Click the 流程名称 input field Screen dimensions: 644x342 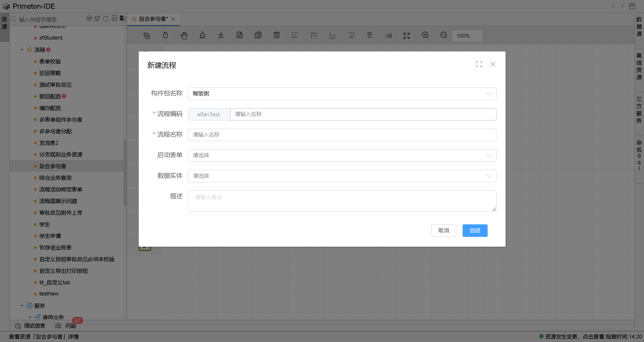click(342, 135)
